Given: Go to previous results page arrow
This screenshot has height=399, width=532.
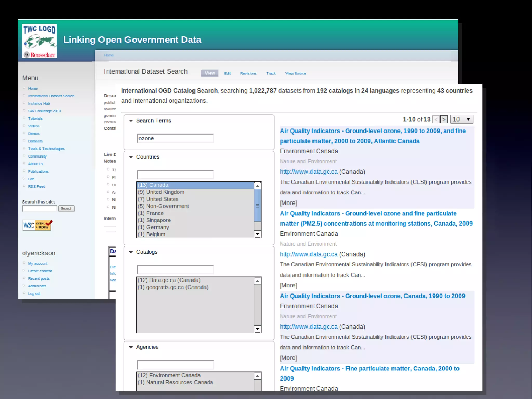Looking at the screenshot, I should [436, 119].
